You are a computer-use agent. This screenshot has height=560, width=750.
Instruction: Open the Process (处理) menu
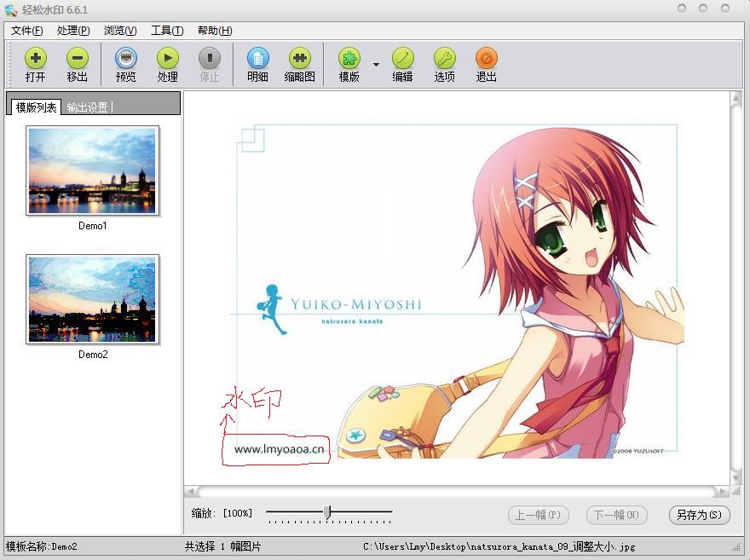[x=73, y=31]
